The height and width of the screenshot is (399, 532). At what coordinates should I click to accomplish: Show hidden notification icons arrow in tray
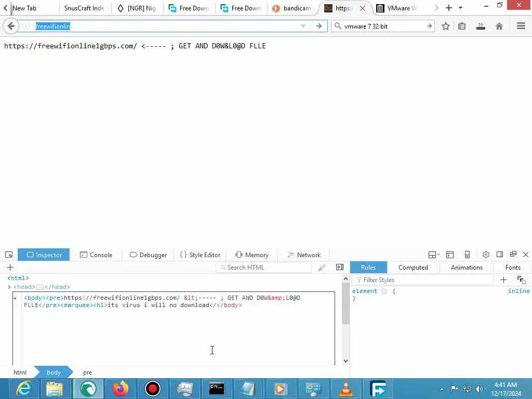(x=442, y=389)
